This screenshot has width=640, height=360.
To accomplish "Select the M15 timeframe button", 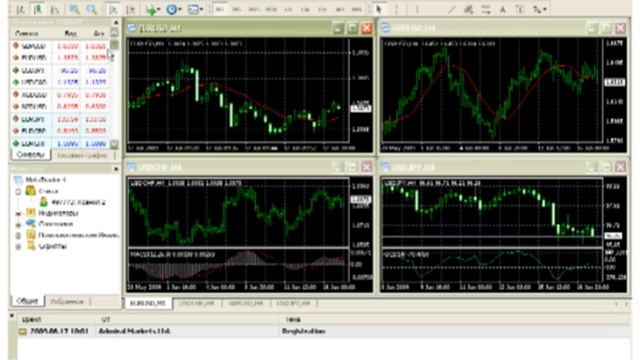I will point(253,9).
